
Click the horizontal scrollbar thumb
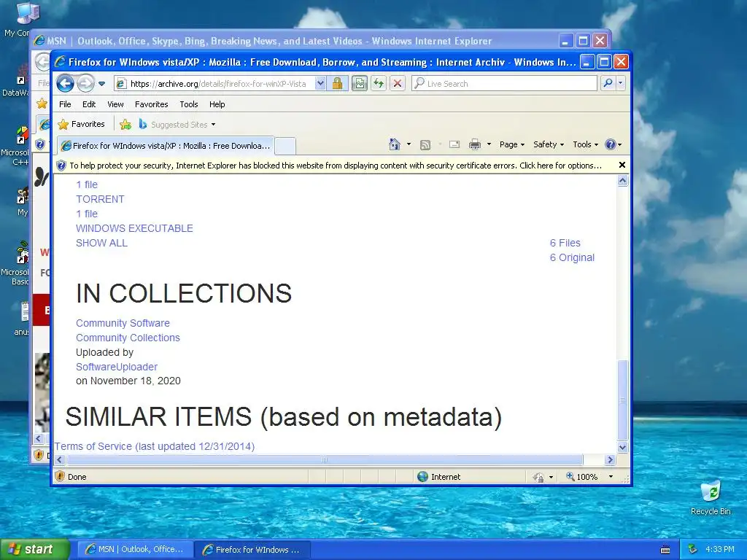(325, 459)
